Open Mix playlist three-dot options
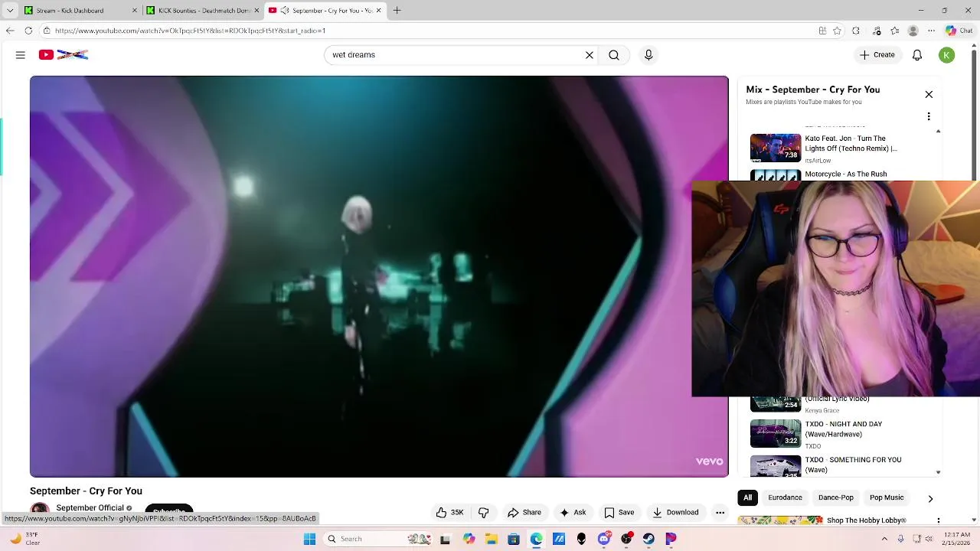Image resolution: width=980 pixels, height=551 pixels. [x=929, y=117]
